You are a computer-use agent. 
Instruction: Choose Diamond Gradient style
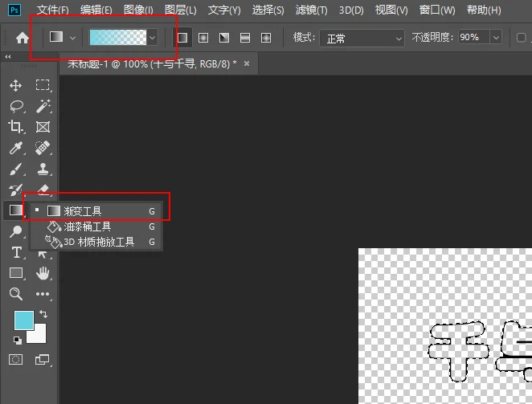pyautogui.click(x=266, y=38)
